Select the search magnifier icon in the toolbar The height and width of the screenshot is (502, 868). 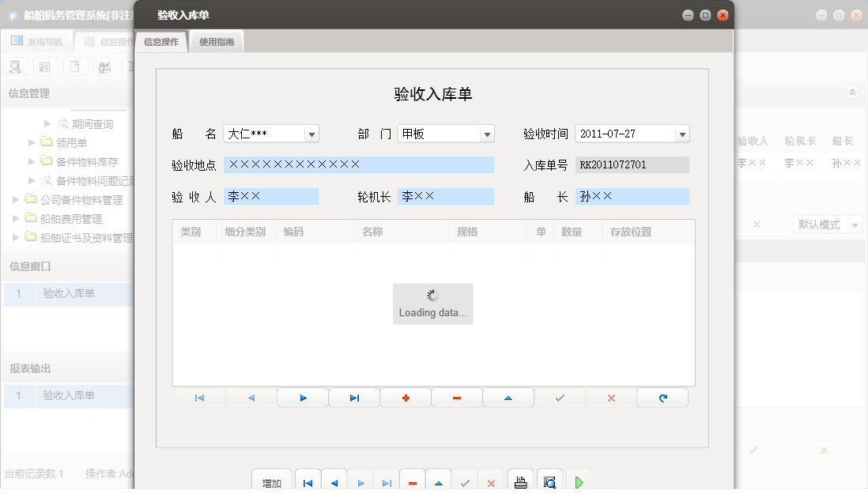15,66
